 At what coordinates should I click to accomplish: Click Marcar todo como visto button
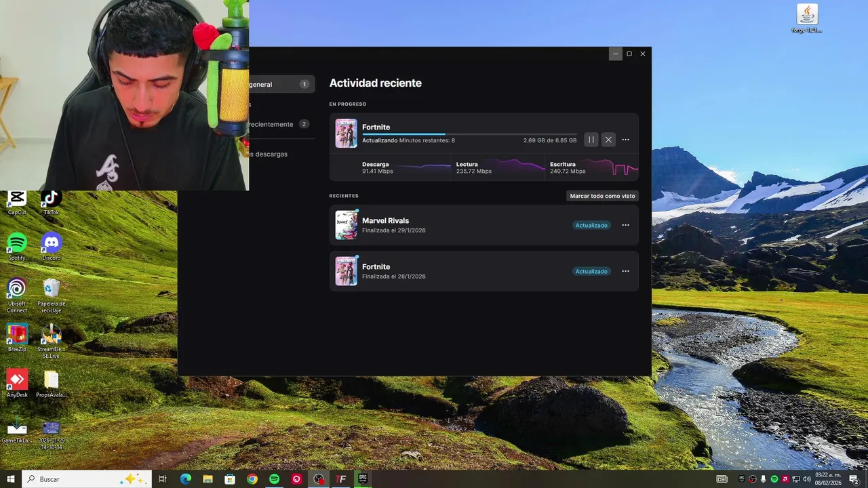(602, 196)
